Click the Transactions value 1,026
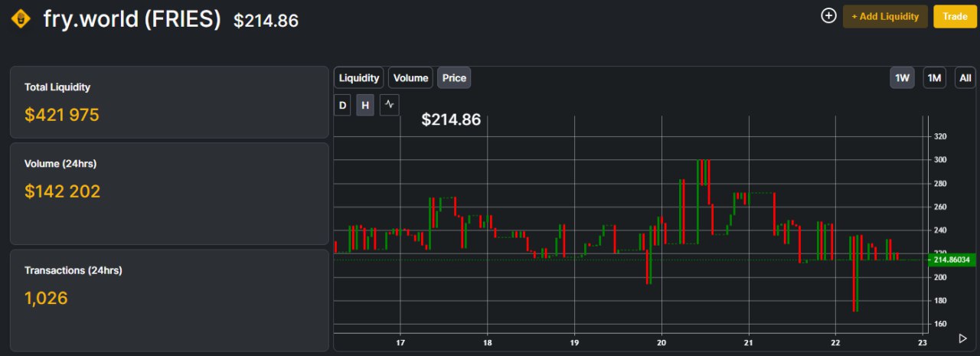 click(x=46, y=299)
